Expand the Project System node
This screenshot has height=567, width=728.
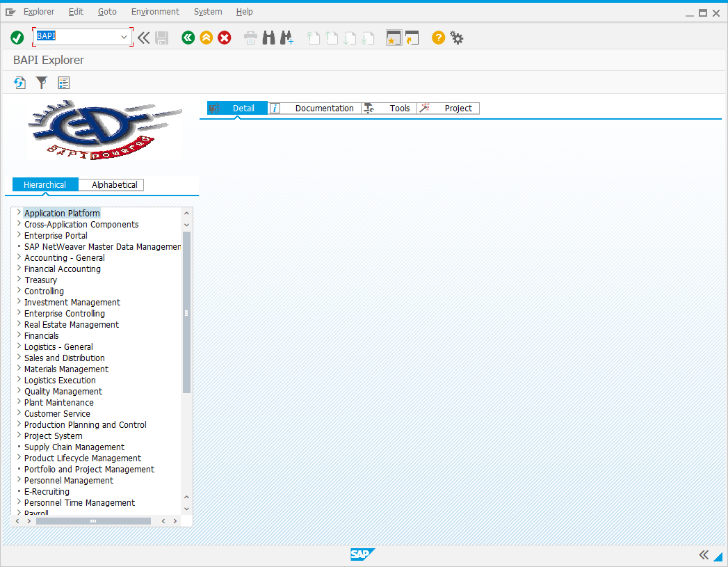coord(19,435)
